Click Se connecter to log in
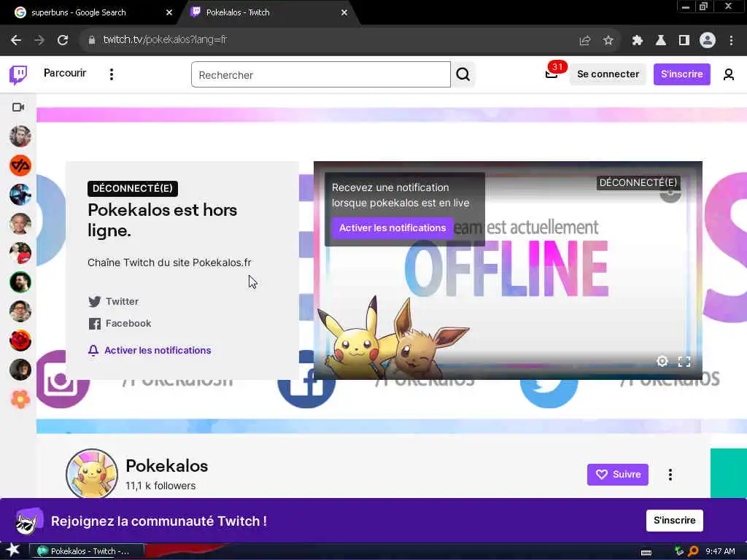 click(608, 74)
